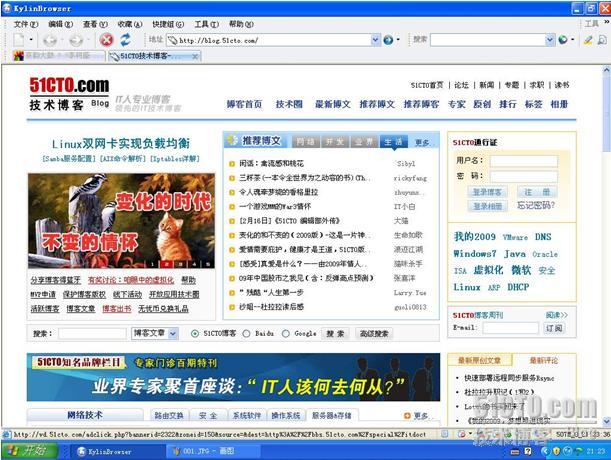This screenshot has width=611, height=460.
Task: Focus the E-mail subscription field
Action: [x=510, y=328]
